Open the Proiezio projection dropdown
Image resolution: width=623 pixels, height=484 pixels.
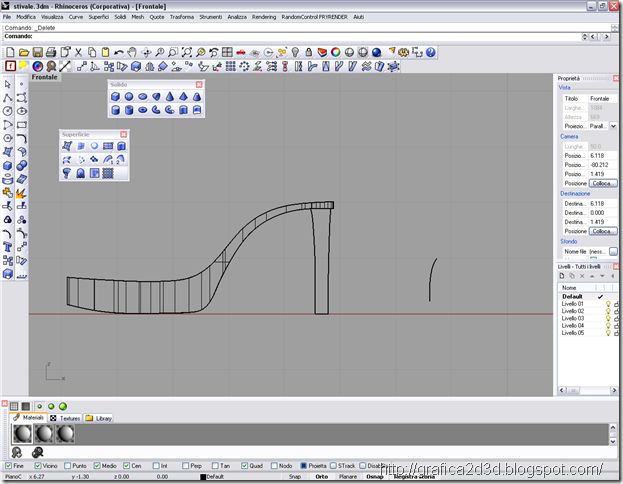tap(613, 126)
